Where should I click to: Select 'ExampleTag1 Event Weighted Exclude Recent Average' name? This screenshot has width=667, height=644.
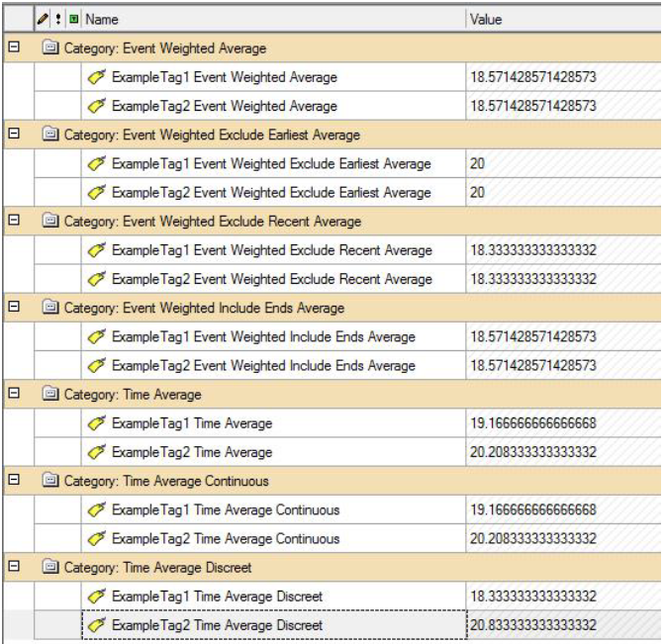(x=272, y=250)
